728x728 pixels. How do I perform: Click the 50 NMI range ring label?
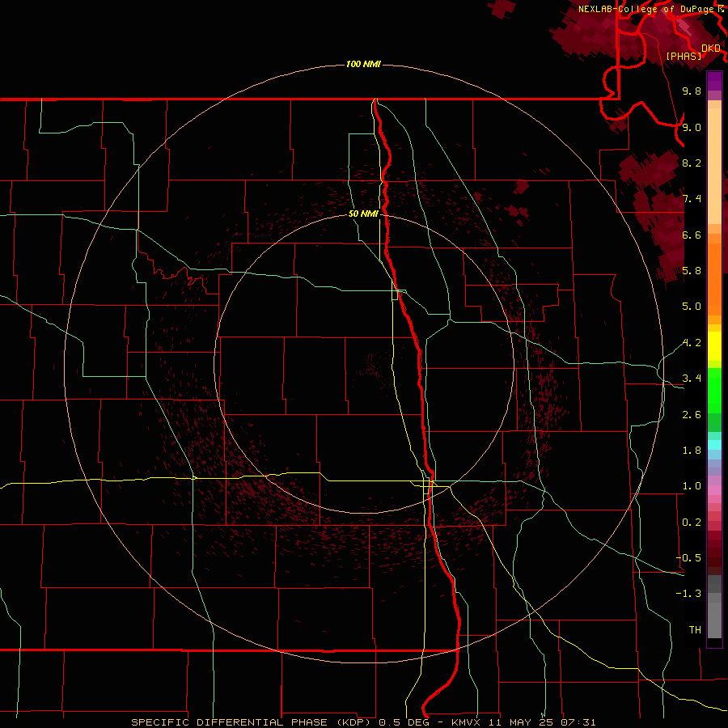coord(363,214)
